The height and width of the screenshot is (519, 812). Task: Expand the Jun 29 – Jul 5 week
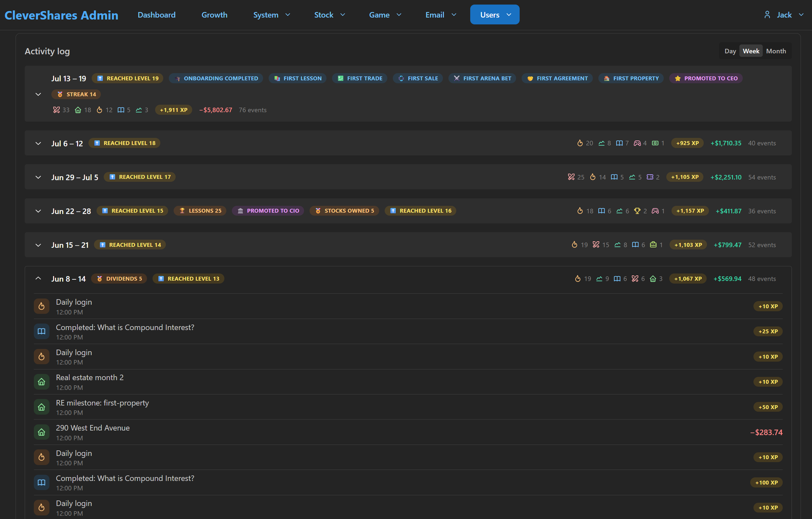pyautogui.click(x=38, y=177)
